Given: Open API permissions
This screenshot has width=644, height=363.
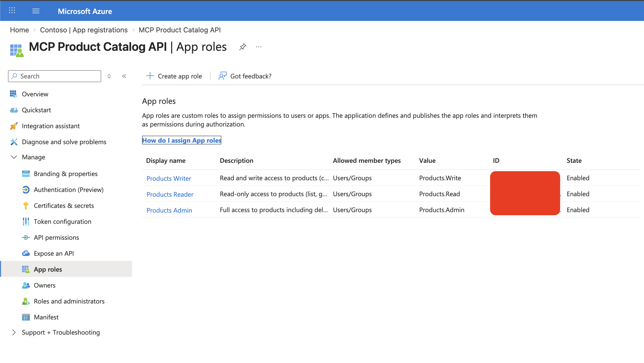Looking at the screenshot, I should pyautogui.click(x=57, y=237).
